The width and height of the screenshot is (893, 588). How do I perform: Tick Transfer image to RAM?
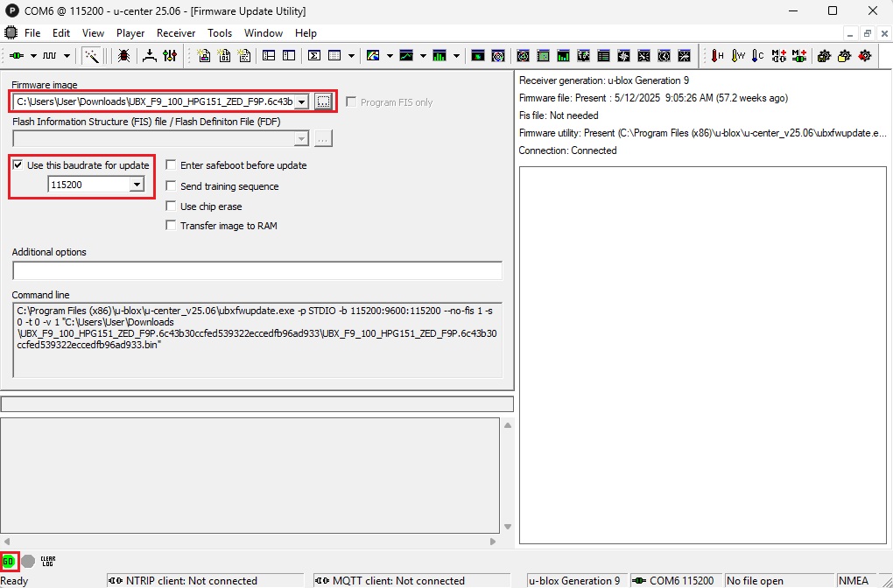[171, 226]
